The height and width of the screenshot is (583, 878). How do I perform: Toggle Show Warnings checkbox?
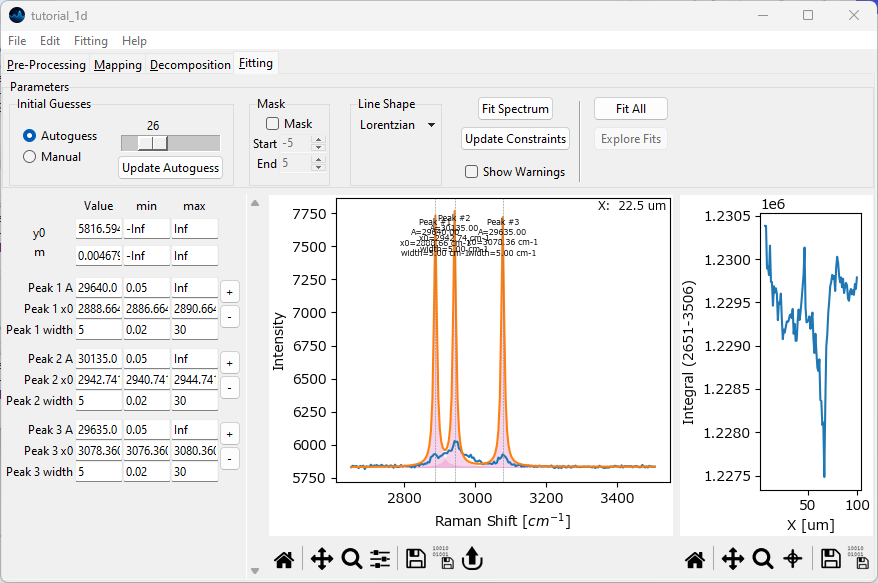pos(471,172)
